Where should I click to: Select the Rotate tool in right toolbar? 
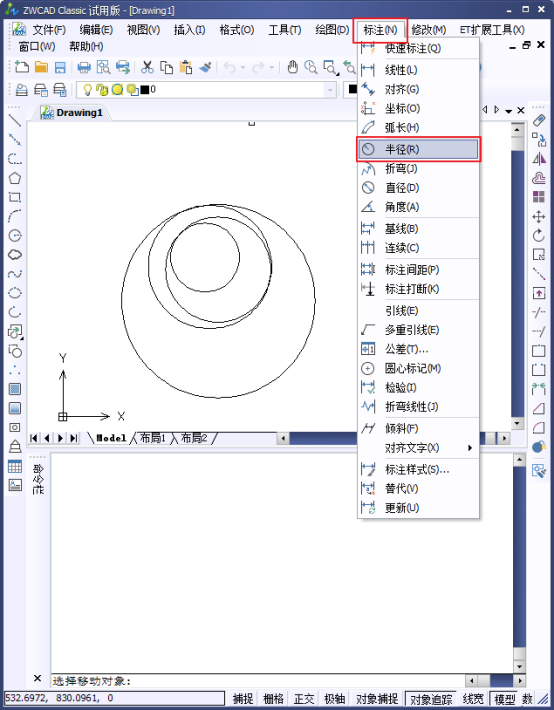[539, 235]
